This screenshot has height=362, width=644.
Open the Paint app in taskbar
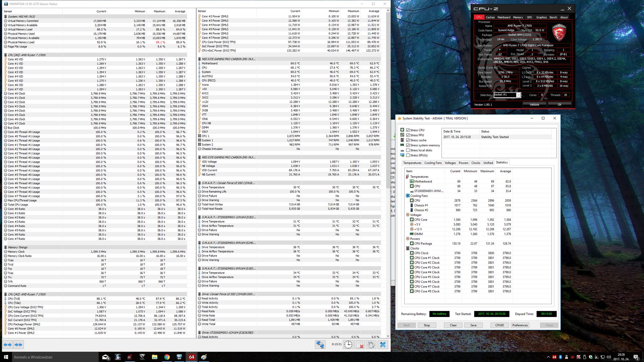(x=204, y=357)
